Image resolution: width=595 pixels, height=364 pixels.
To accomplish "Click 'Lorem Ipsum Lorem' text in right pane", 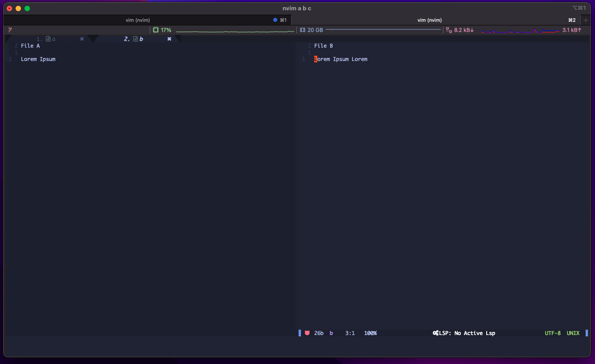I will coord(341,59).
